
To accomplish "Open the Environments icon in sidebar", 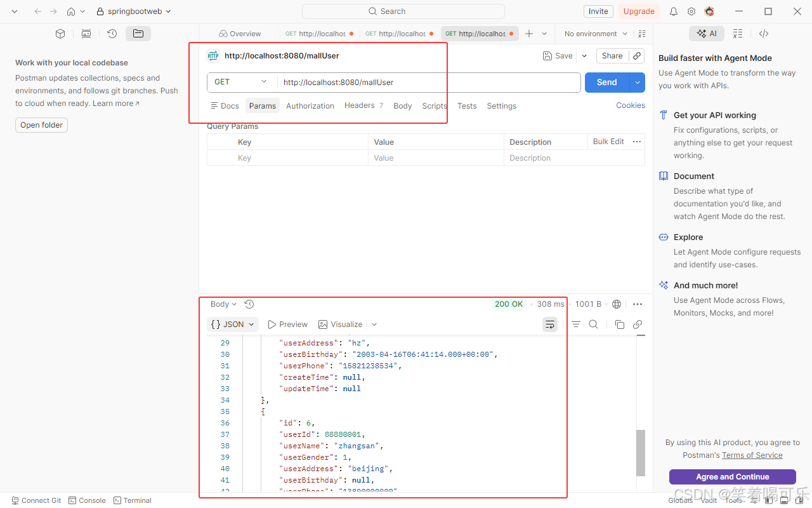I will (x=86, y=34).
